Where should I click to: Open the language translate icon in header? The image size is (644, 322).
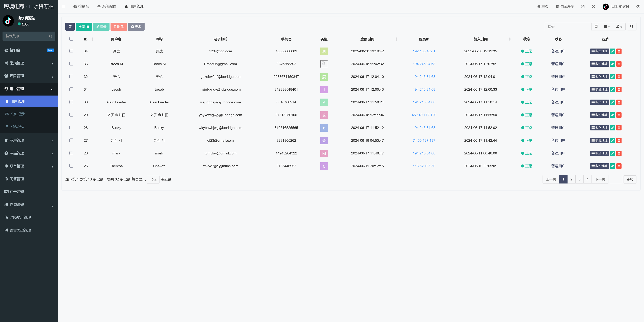coord(583,6)
